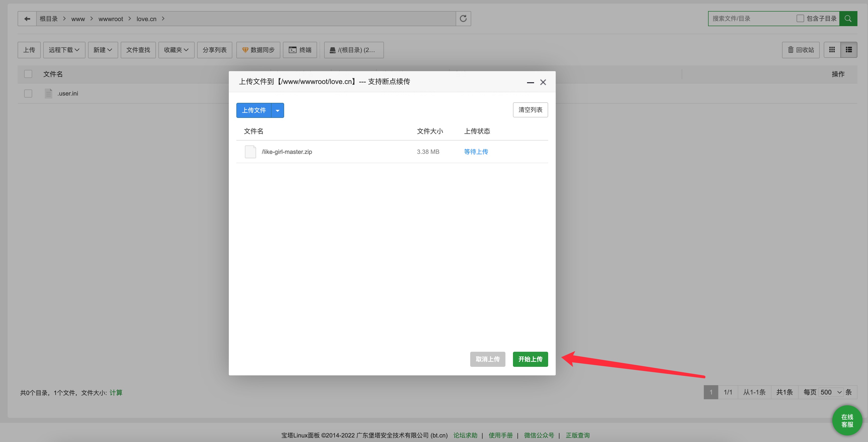
Task: Click the green 开始上传 button
Action: [530, 359]
